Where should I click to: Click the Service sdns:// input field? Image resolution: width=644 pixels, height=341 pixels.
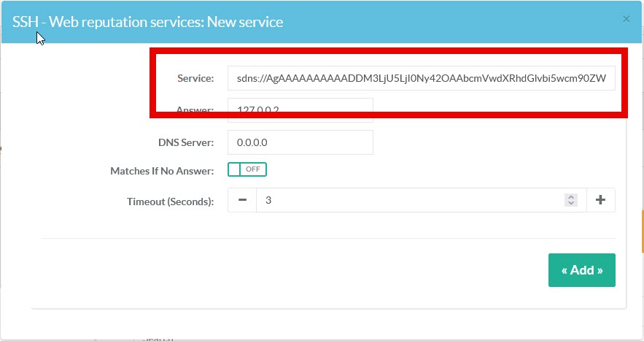coord(421,78)
